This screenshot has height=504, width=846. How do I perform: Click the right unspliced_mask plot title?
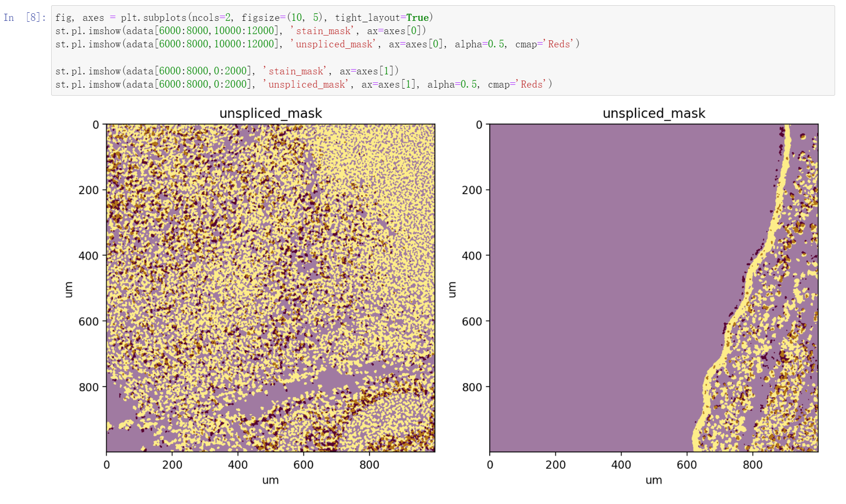click(654, 113)
